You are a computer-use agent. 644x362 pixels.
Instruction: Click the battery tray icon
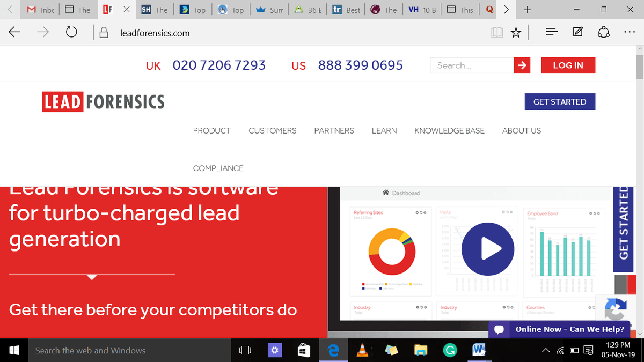[x=574, y=351]
